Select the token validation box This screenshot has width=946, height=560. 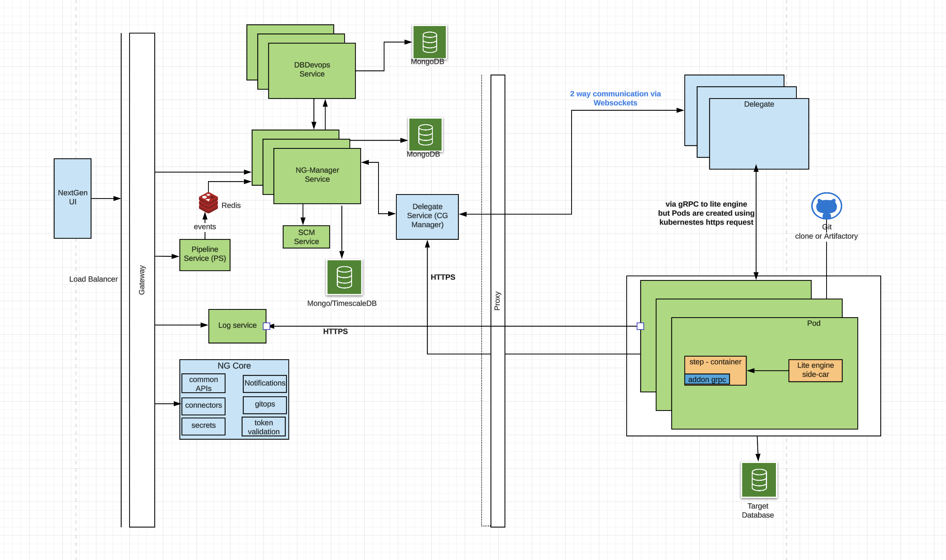tap(263, 427)
